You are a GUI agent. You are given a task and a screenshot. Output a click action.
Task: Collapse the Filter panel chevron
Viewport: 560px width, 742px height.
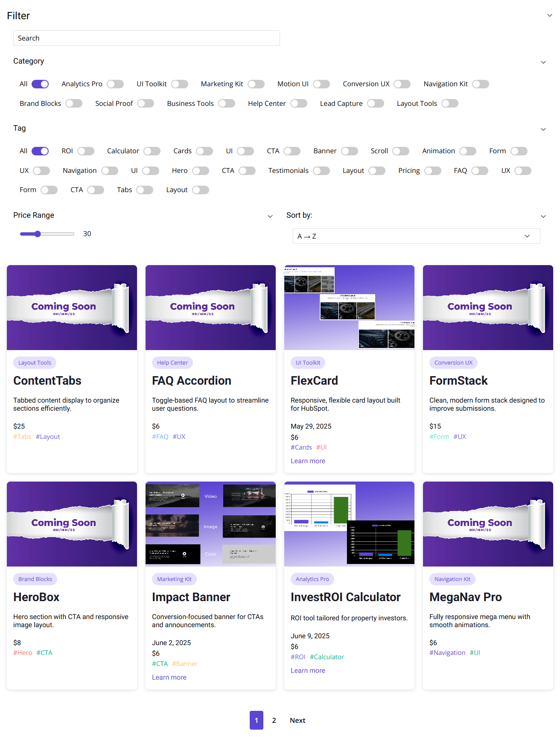pos(549,16)
